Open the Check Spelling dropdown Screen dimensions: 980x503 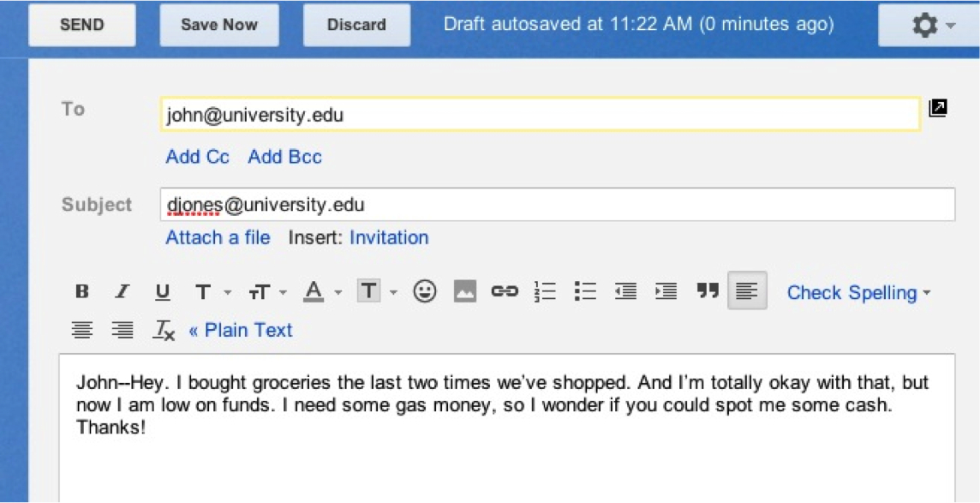(x=857, y=291)
